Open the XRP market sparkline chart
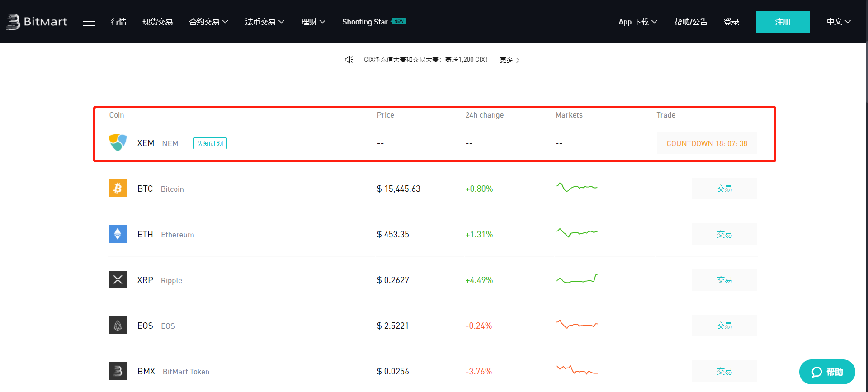 577,279
